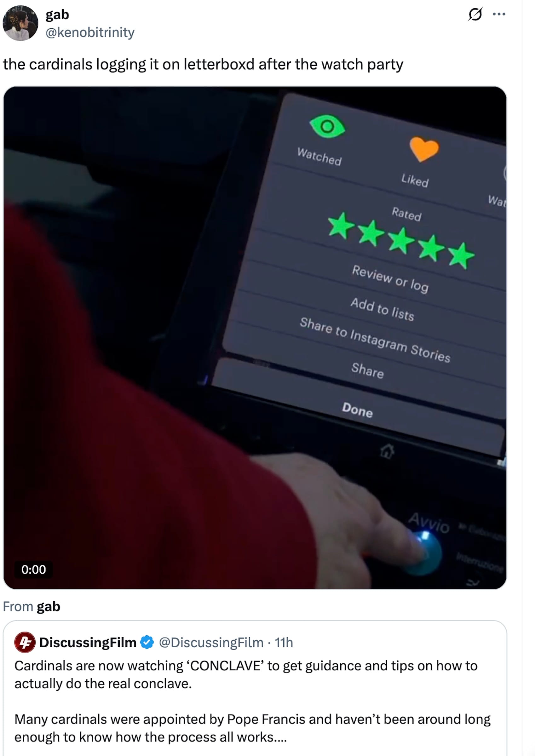Click the third green rating star
The width and height of the screenshot is (535, 756).
(401, 241)
